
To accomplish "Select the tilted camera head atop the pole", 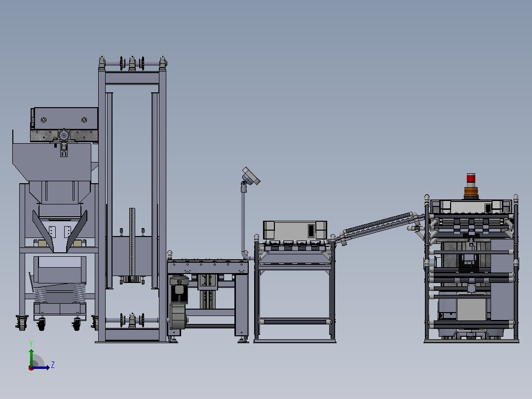I will click(251, 176).
